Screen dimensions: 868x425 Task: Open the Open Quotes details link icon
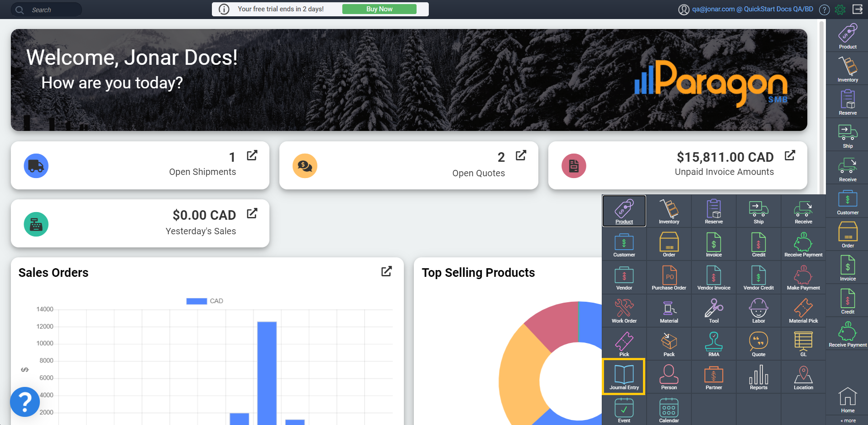click(x=521, y=155)
